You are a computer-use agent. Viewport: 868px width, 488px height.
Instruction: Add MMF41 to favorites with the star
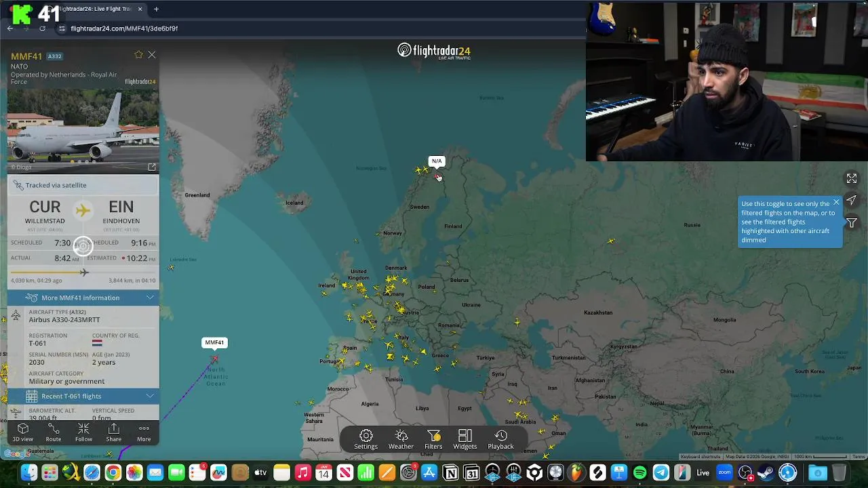pyautogui.click(x=138, y=55)
